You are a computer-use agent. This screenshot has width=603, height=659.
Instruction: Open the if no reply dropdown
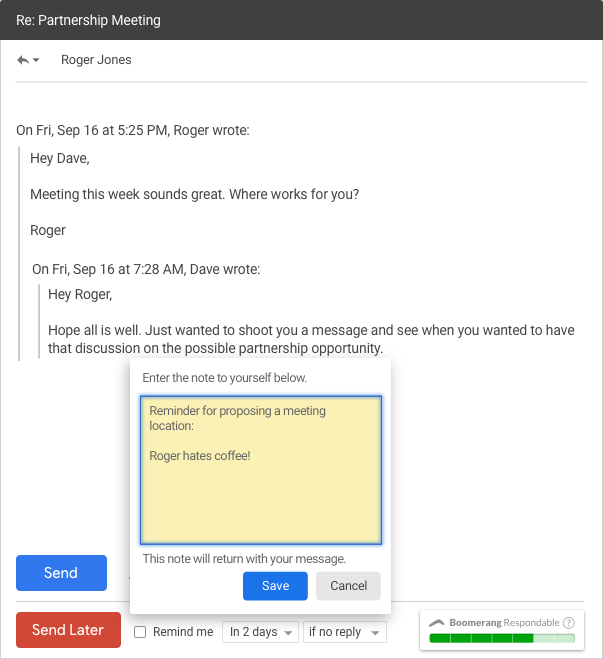(345, 632)
